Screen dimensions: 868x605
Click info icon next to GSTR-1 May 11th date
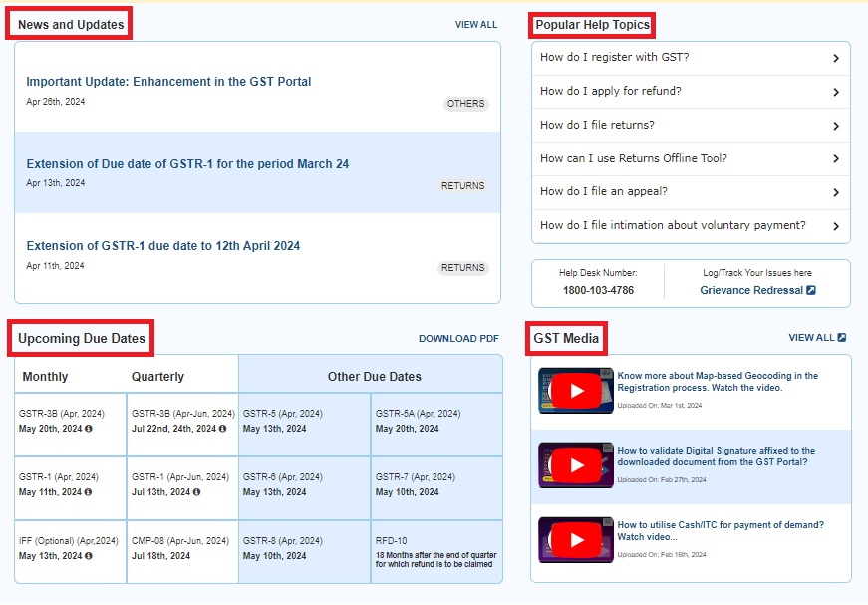[88, 492]
